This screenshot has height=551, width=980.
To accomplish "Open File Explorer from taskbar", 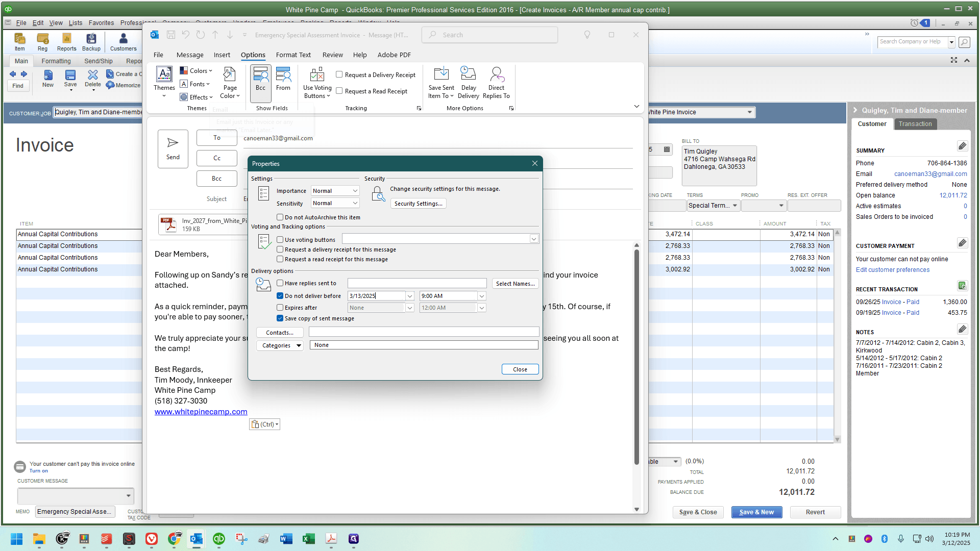I will coord(39,539).
